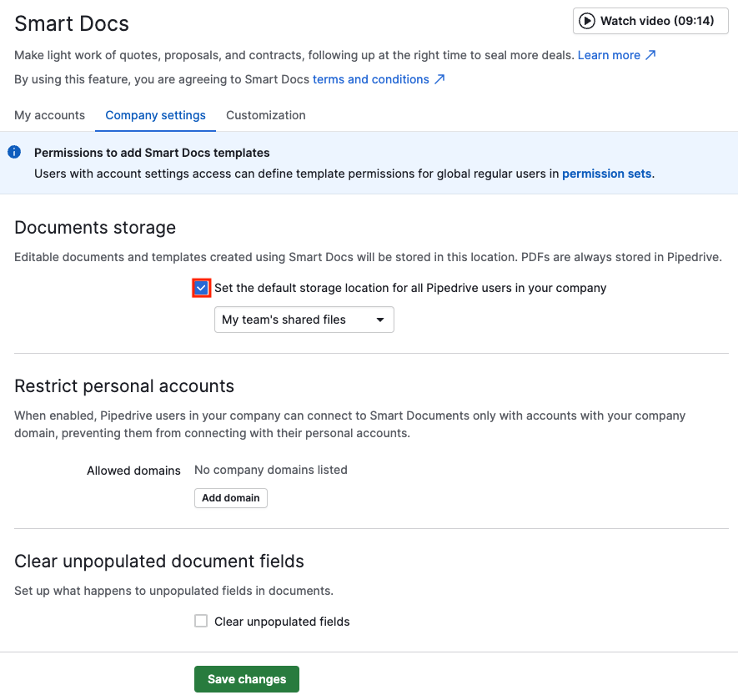The height and width of the screenshot is (700, 738).
Task: Select the Company settings tab
Action: click(155, 115)
